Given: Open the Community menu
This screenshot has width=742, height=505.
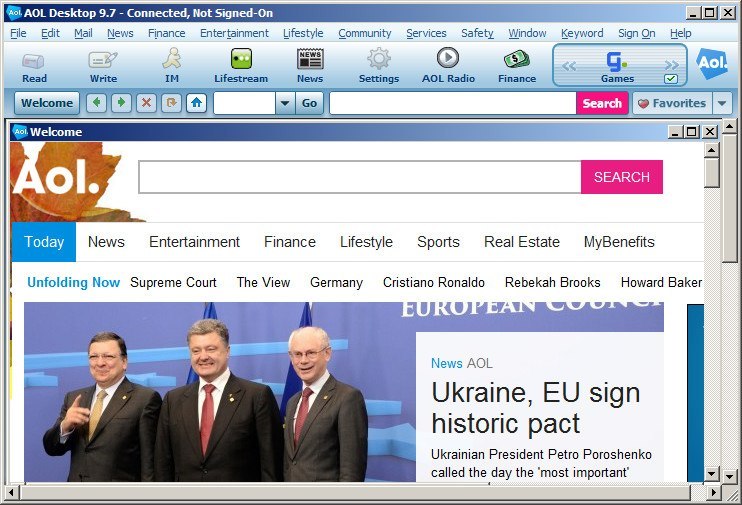Looking at the screenshot, I should pyautogui.click(x=364, y=33).
